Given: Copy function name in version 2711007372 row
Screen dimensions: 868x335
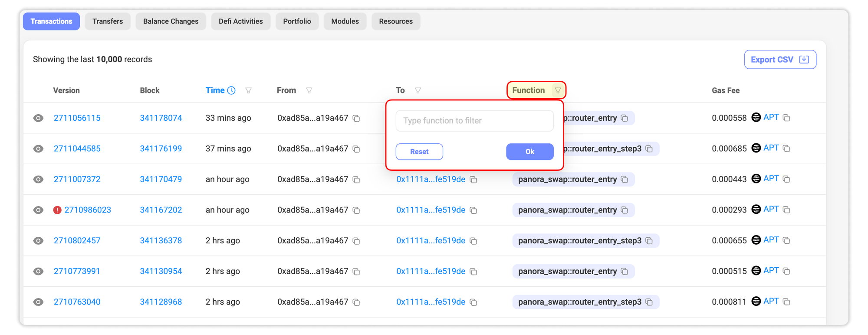Looking at the screenshot, I should click(x=625, y=179).
